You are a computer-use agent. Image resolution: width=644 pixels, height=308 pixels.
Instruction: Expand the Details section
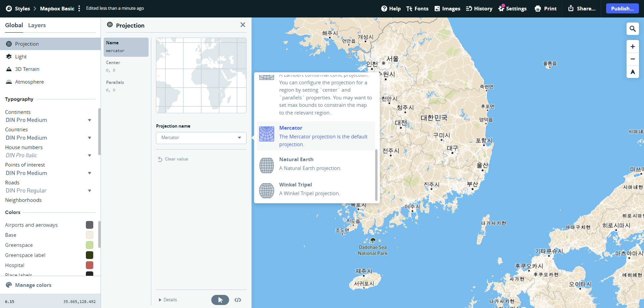point(168,300)
